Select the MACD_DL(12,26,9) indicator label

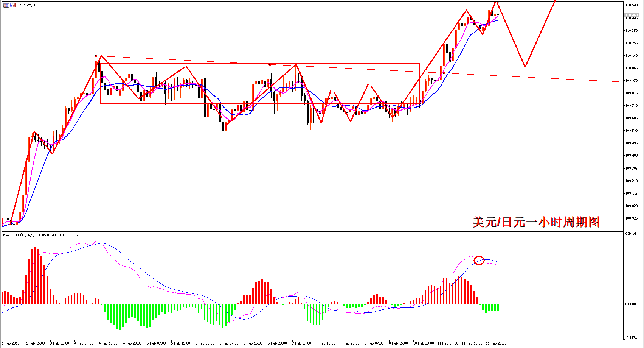tap(19, 235)
